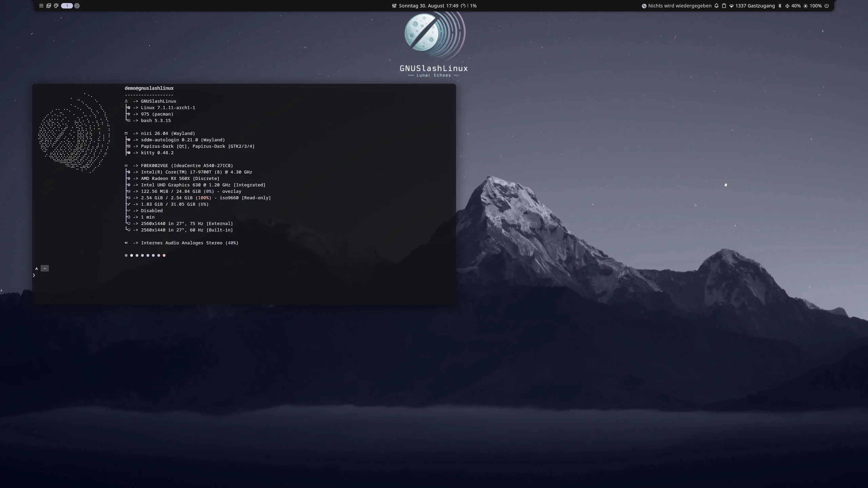Screen dimensions: 868x488
Task: Open the clipboard history icon
Action: [x=724, y=6]
